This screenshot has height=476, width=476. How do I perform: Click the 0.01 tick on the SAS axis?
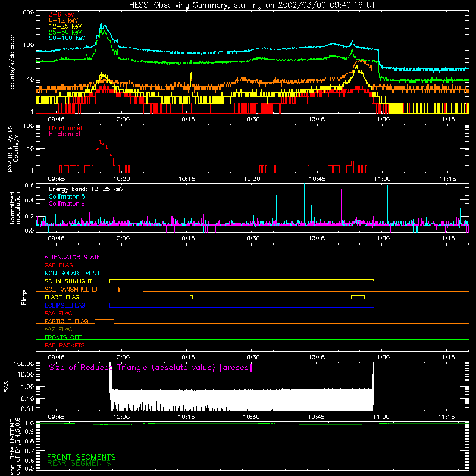point(27,409)
